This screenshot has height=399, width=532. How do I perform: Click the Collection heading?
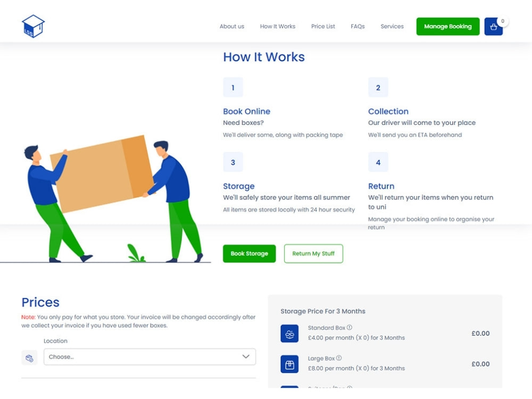point(388,111)
